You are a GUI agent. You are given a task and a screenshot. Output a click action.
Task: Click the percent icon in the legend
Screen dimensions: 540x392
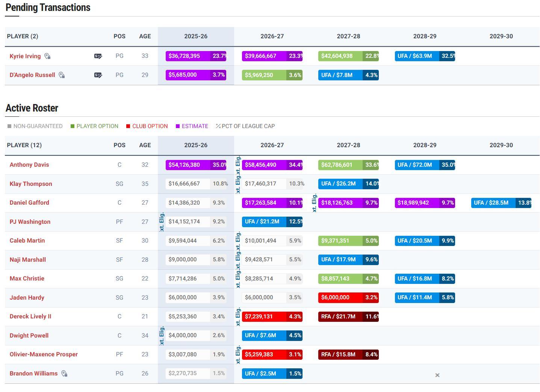[218, 126]
